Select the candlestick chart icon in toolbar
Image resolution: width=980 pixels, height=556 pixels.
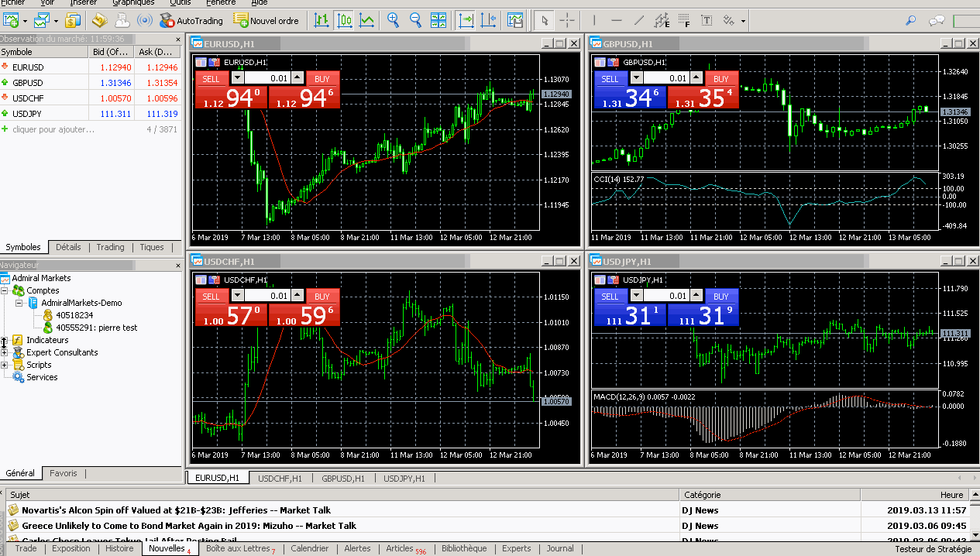click(344, 20)
